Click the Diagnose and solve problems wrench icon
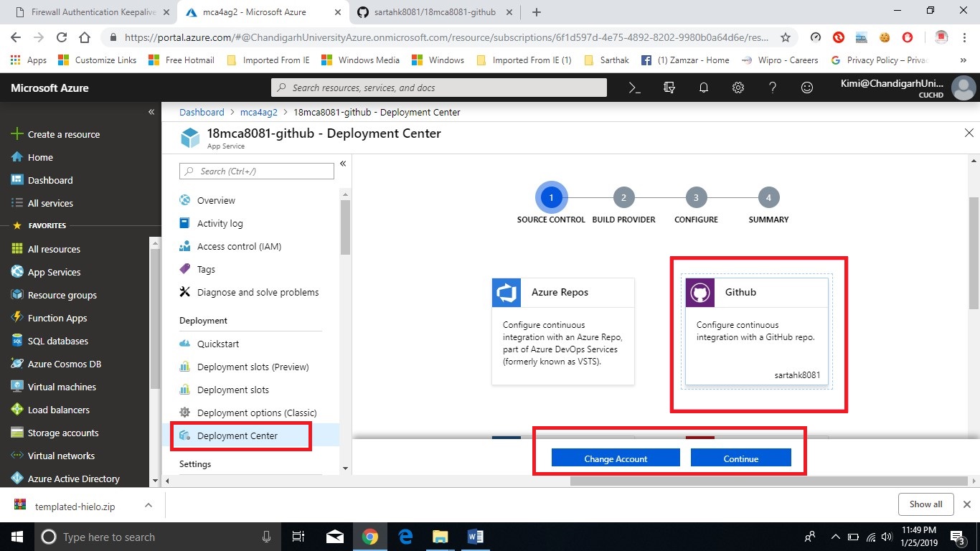Screen dimensions: 980x551 pos(185,292)
